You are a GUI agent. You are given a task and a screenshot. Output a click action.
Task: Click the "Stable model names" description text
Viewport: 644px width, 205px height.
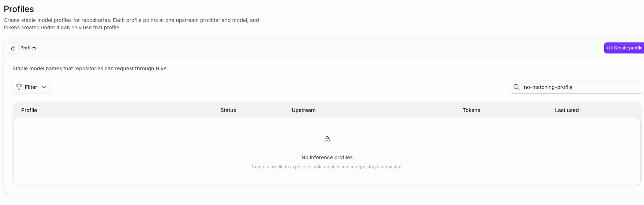tap(90, 68)
